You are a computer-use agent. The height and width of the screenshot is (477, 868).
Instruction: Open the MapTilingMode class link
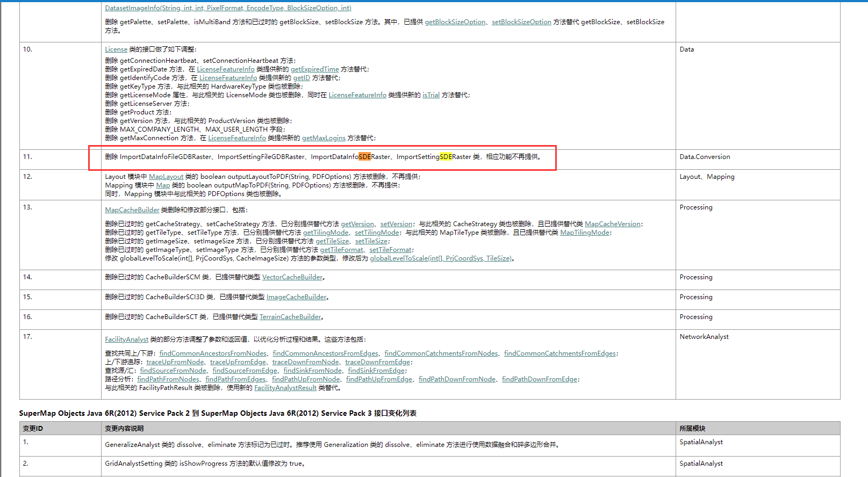[x=585, y=233]
